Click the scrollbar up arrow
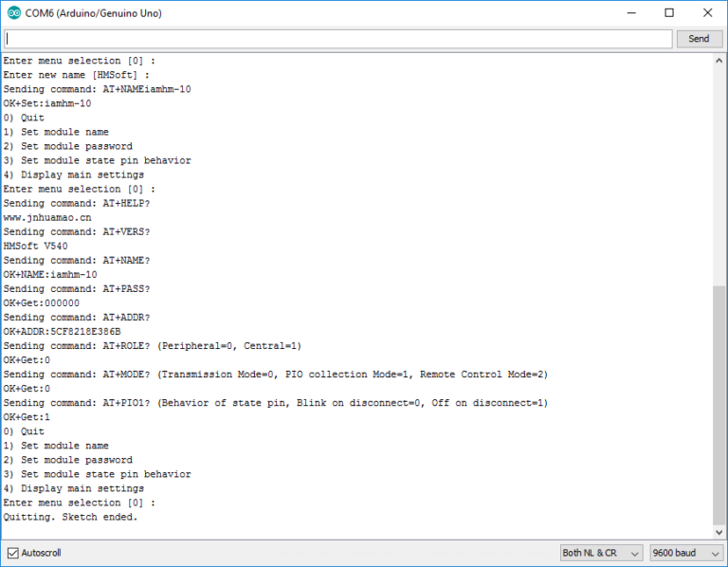The height and width of the screenshot is (567, 728). (719, 61)
